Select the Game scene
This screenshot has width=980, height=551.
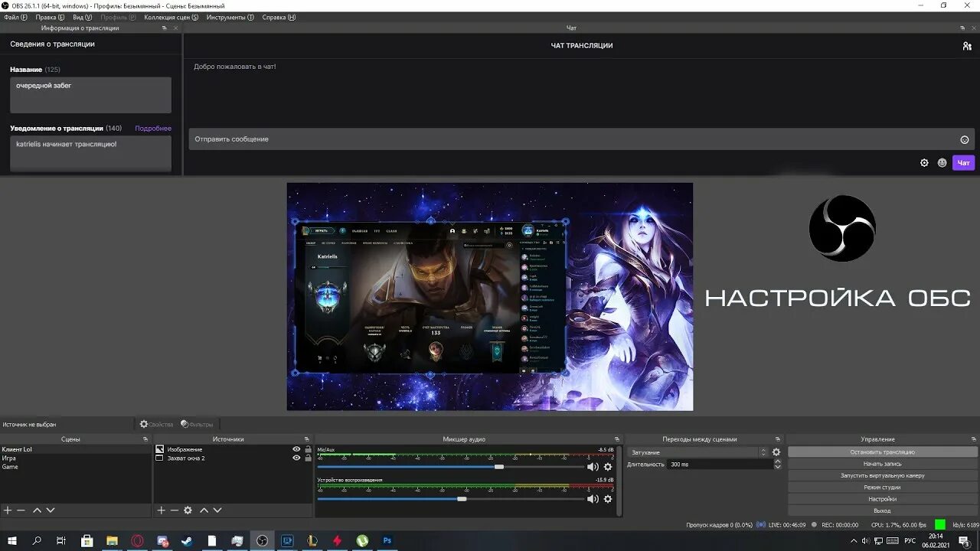coord(75,466)
